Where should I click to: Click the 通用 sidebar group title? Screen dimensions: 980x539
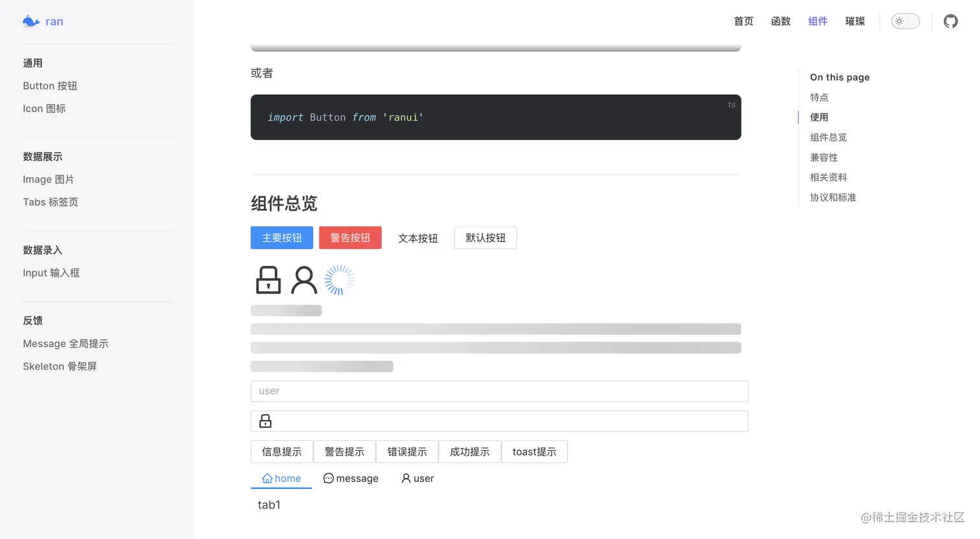[32, 63]
